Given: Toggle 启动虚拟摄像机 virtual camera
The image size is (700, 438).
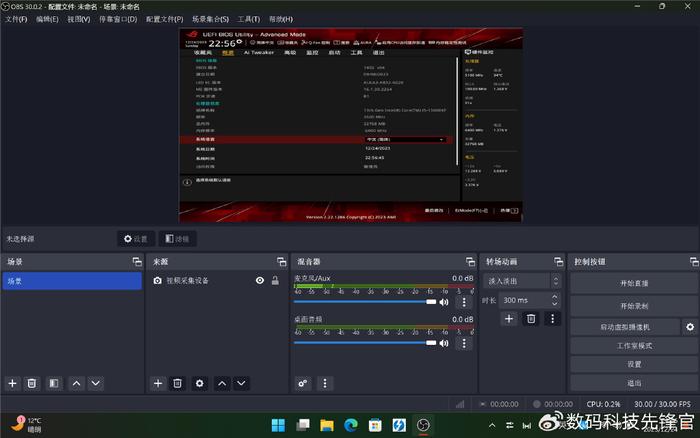Looking at the screenshot, I should [625, 327].
